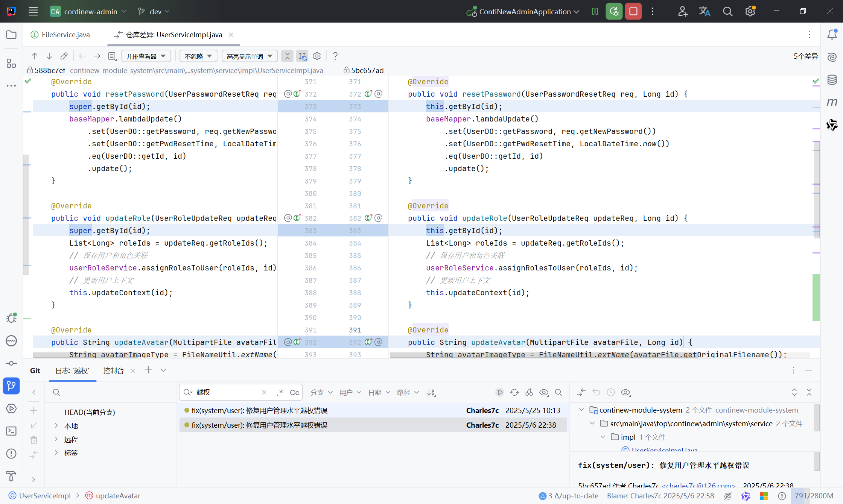Viewport: 843px width, 504px height.
Task: Click the pencil edit source icon
Action: tap(64, 56)
